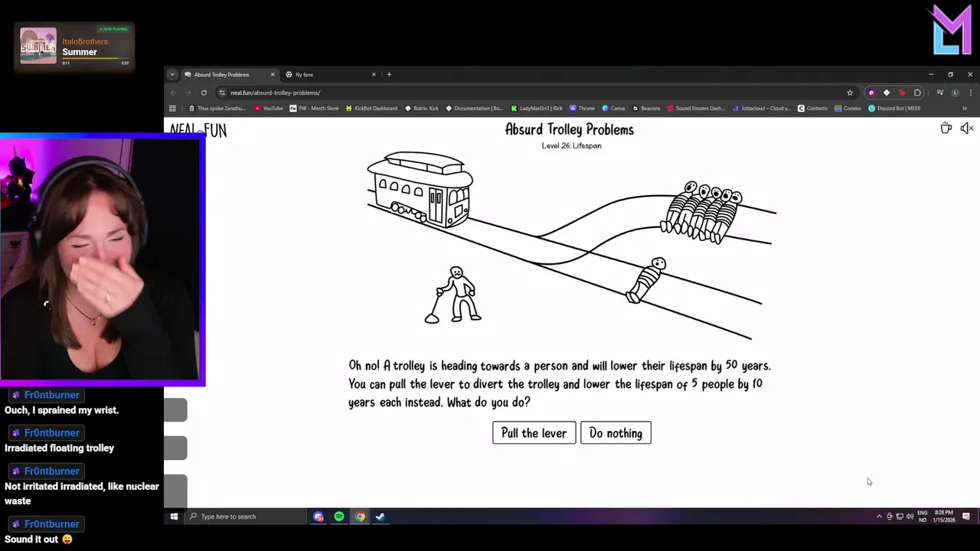This screenshot has height=551, width=980.
Task: Open the Conexo bookmark
Action: point(848,108)
